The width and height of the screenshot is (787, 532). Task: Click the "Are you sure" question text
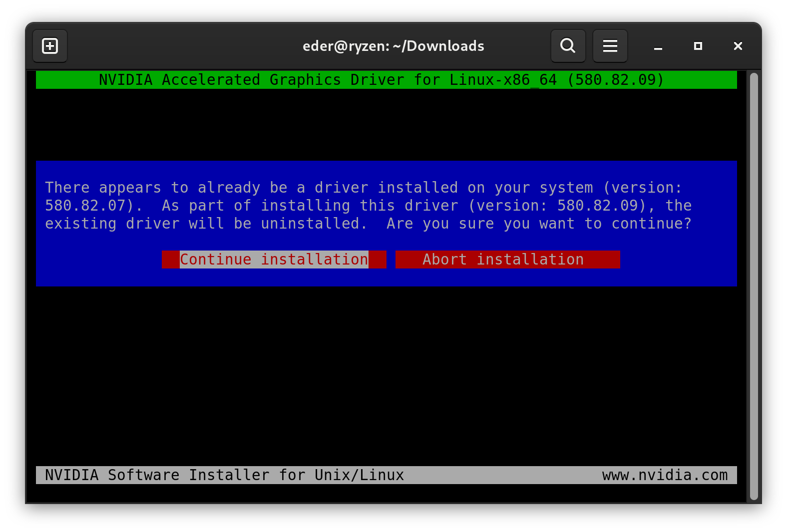pos(539,224)
